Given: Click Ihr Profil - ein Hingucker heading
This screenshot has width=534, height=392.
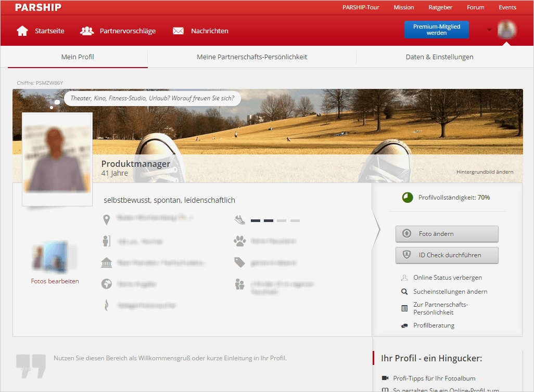Looking at the screenshot, I should (431, 358).
